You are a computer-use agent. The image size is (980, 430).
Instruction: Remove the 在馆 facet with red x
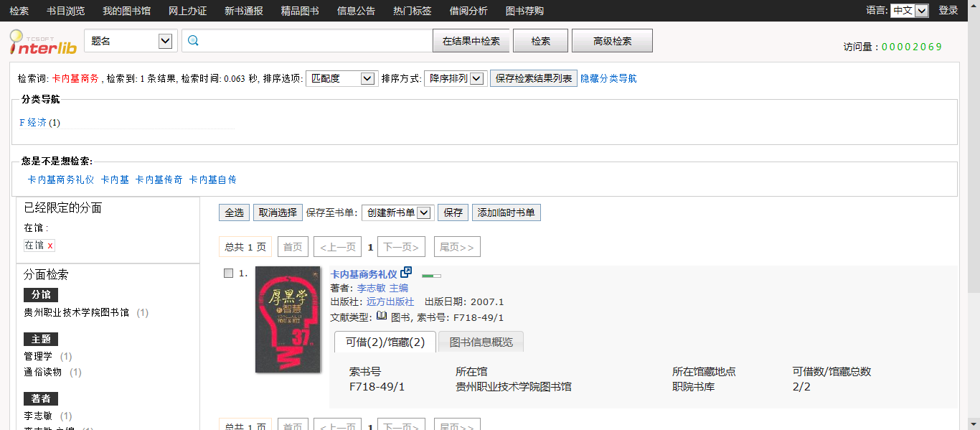[x=50, y=246]
